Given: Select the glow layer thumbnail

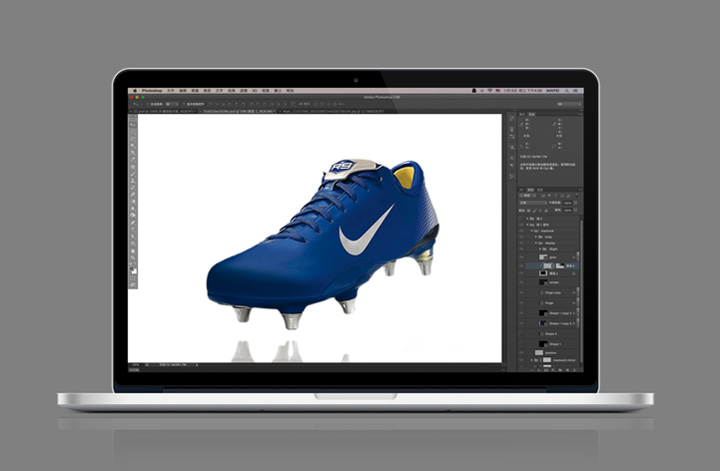Looking at the screenshot, I should tap(543, 257).
